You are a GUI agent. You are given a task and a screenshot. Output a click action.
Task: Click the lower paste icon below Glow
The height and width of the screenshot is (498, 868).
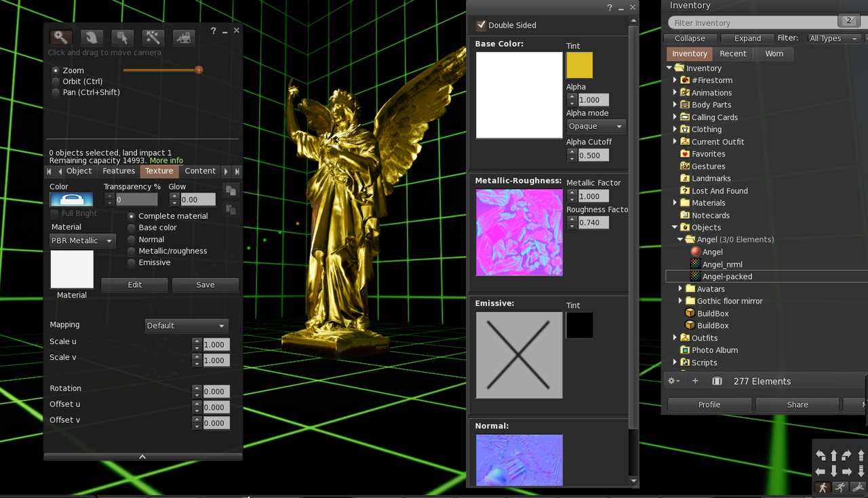[x=231, y=209]
